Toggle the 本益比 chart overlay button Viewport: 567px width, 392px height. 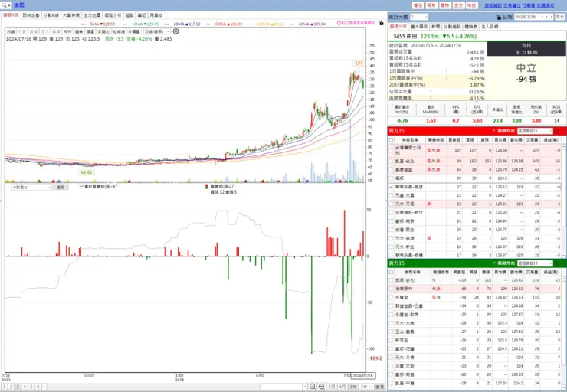pyautogui.click(x=103, y=32)
